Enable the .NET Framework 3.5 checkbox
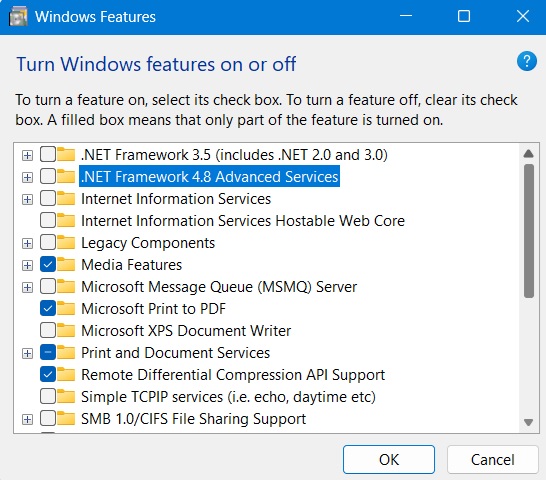 coord(48,154)
